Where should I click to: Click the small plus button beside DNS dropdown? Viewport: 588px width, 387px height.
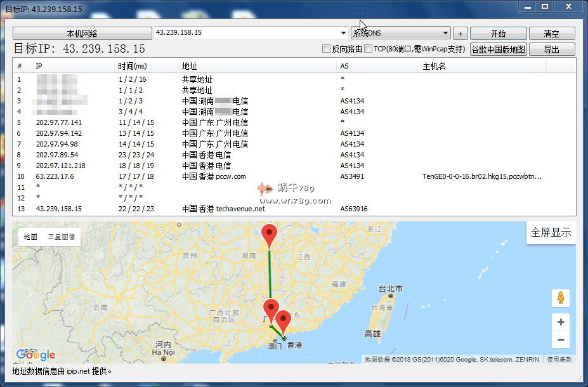(461, 34)
